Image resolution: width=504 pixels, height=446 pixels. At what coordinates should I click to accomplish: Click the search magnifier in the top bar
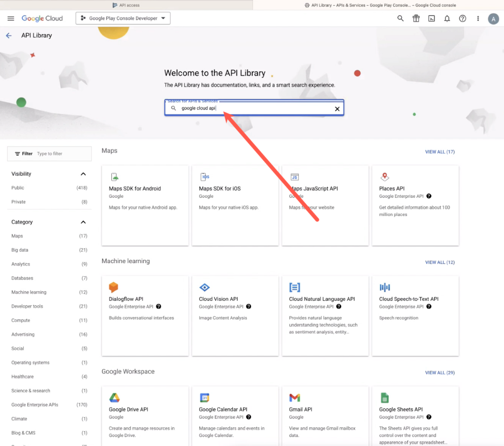point(400,18)
